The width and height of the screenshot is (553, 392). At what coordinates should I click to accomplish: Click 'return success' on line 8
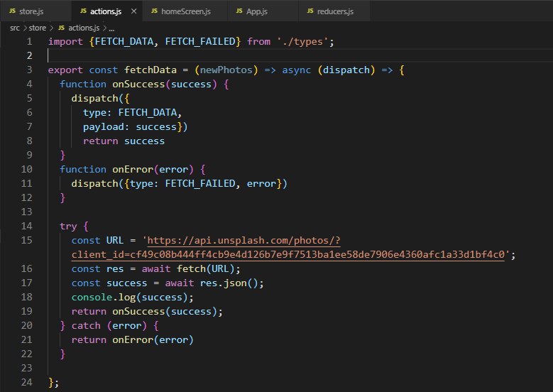click(x=124, y=141)
